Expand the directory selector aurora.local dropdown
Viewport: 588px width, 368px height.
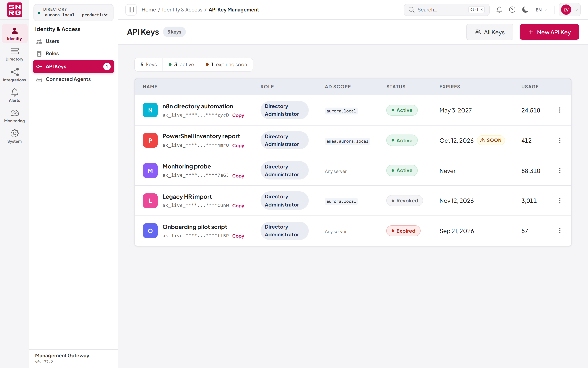point(73,12)
